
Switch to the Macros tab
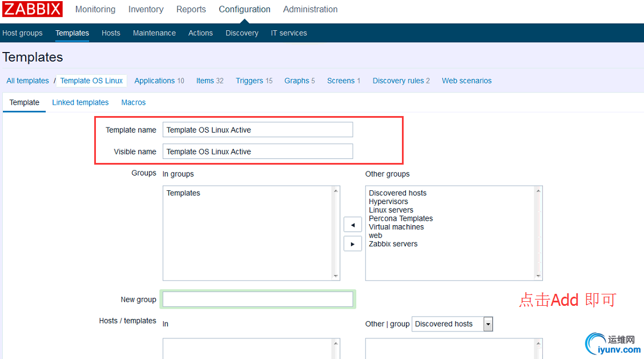pos(133,102)
